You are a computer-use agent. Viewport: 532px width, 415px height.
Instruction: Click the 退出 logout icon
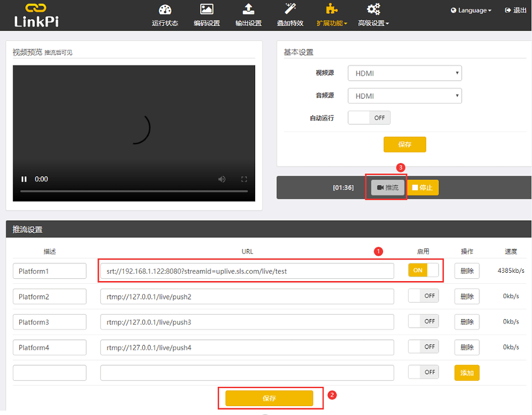click(x=508, y=11)
